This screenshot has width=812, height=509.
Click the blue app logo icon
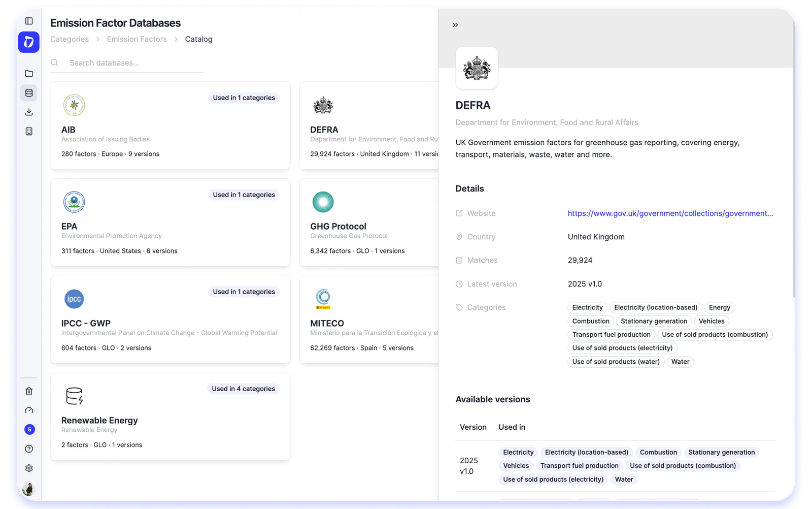(x=29, y=42)
